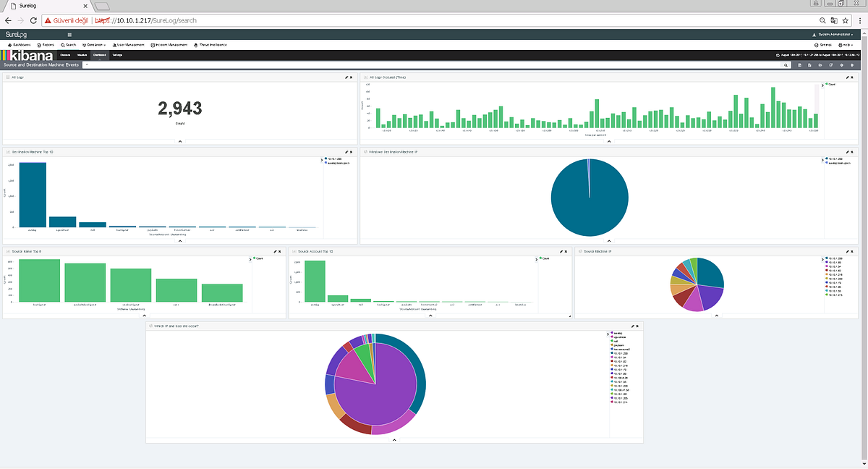Toggle the 10.10.1.200 legend entry on the pie chart
This screenshot has width=868, height=469.
[836, 159]
